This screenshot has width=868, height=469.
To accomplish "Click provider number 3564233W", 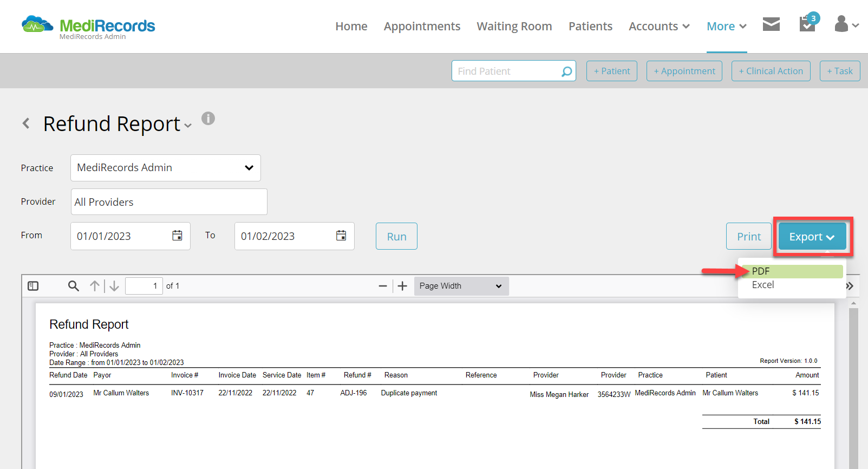I will tap(614, 395).
